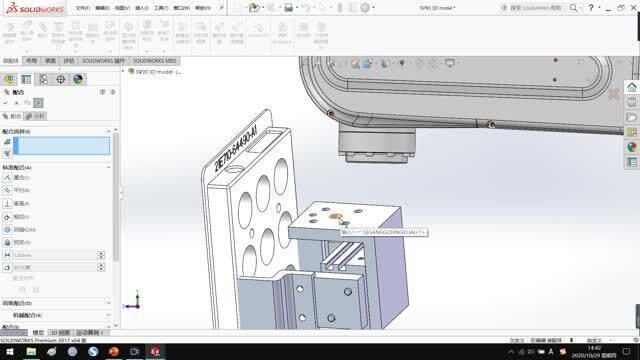The image size is (640, 360).
Task: Switch to the 配合 tab in Mate panel
Action: click(12, 116)
